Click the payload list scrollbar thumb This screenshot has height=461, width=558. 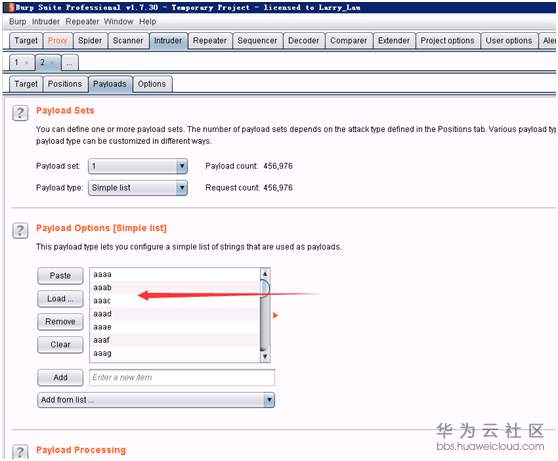coord(265,289)
